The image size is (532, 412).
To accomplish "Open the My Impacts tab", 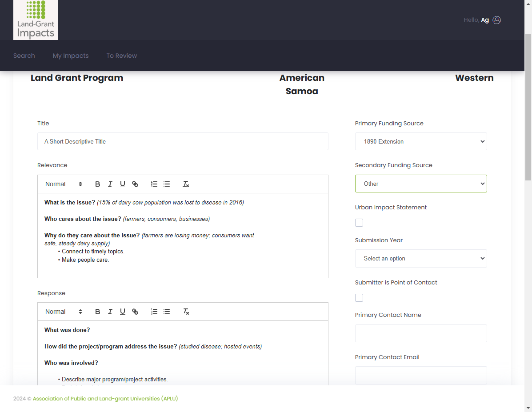I will (71, 56).
